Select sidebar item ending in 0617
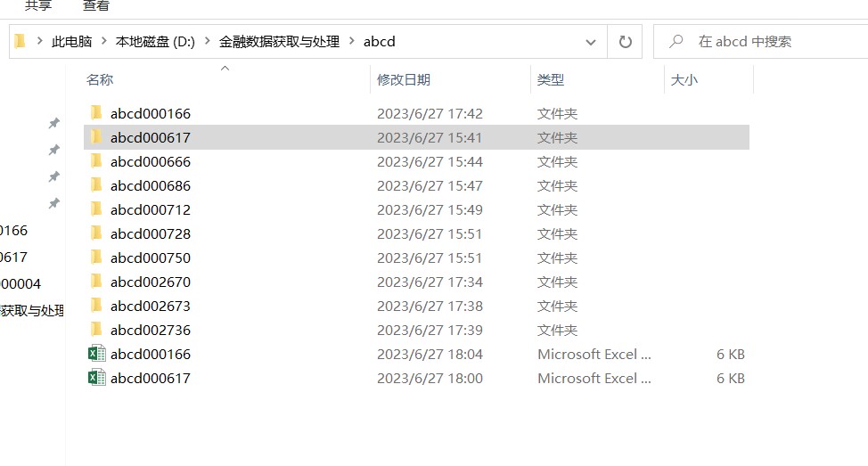 (x=14, y=257)
